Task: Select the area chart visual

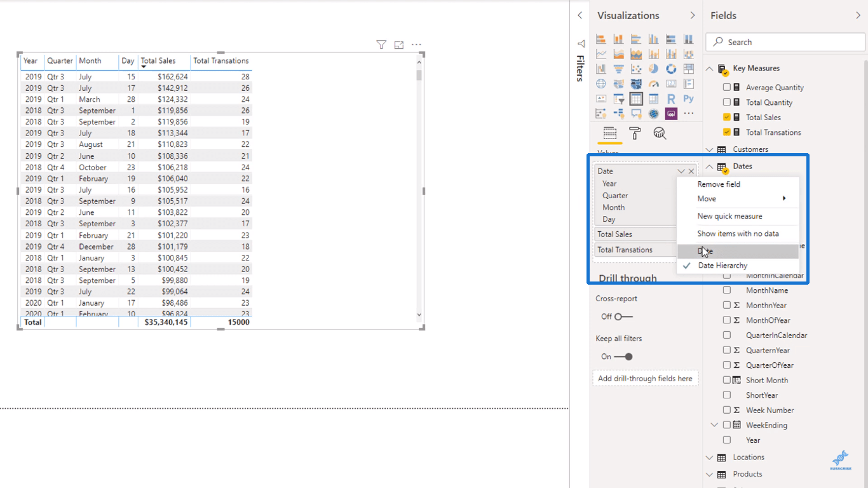Action: (x=618, y=54)
